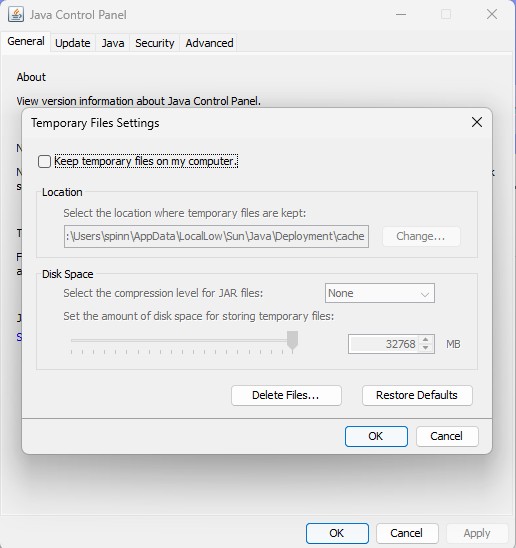
Task: Click the 32768 MB value field
Action: pos(385,344)
